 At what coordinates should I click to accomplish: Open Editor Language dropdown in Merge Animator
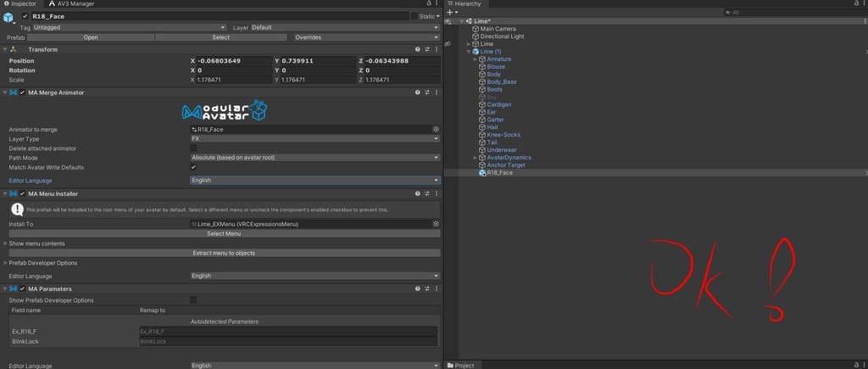coord(315,180)
